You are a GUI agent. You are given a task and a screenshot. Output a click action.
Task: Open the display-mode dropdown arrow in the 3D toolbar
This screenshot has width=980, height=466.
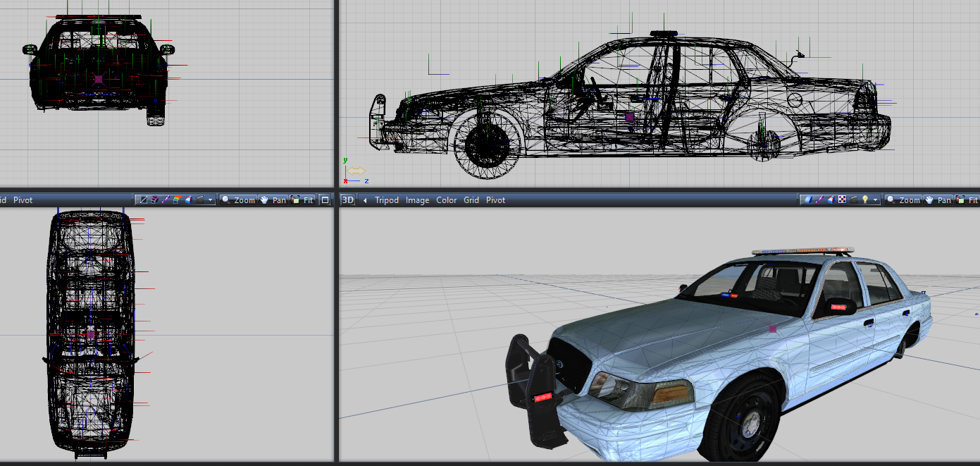875,201
